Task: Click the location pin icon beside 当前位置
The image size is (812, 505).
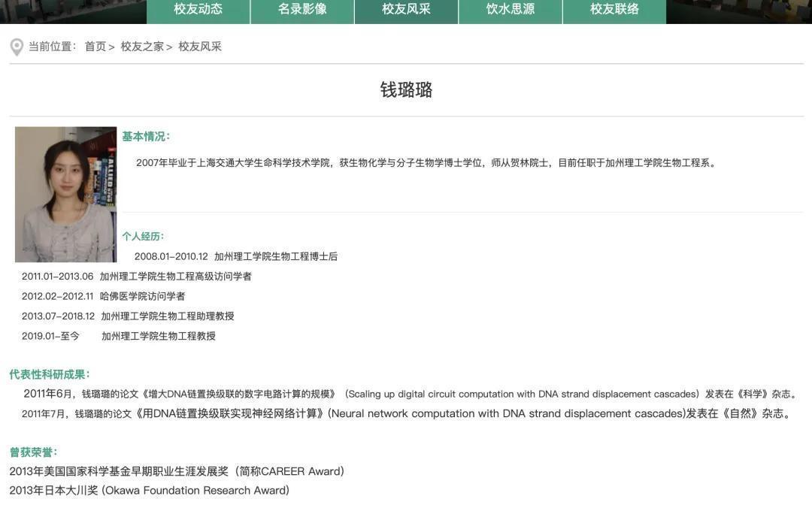Action: (x=17, y=47)
